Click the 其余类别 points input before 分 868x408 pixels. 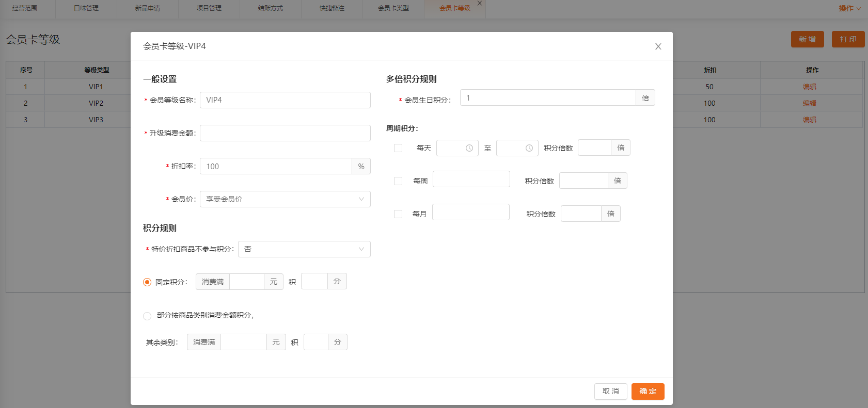[x=316, y=342]
